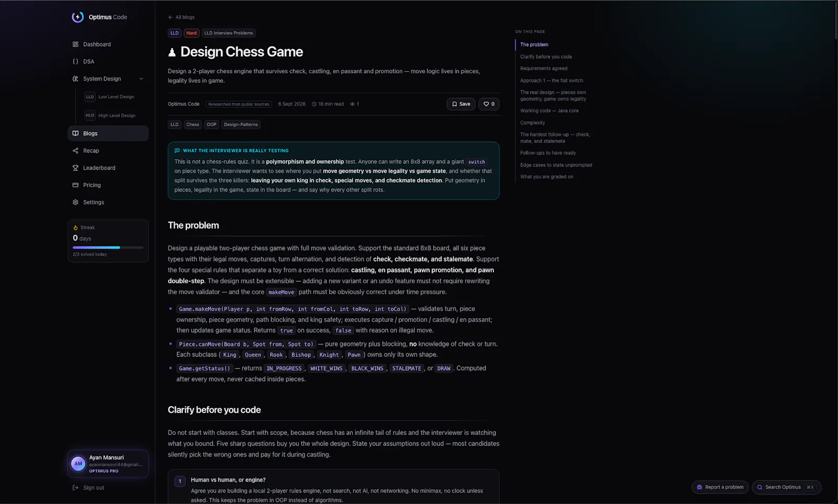This screenshot has height=504, width=838.
Task: Click the back arrow next to All blogs
Action: tap(170, 17)
